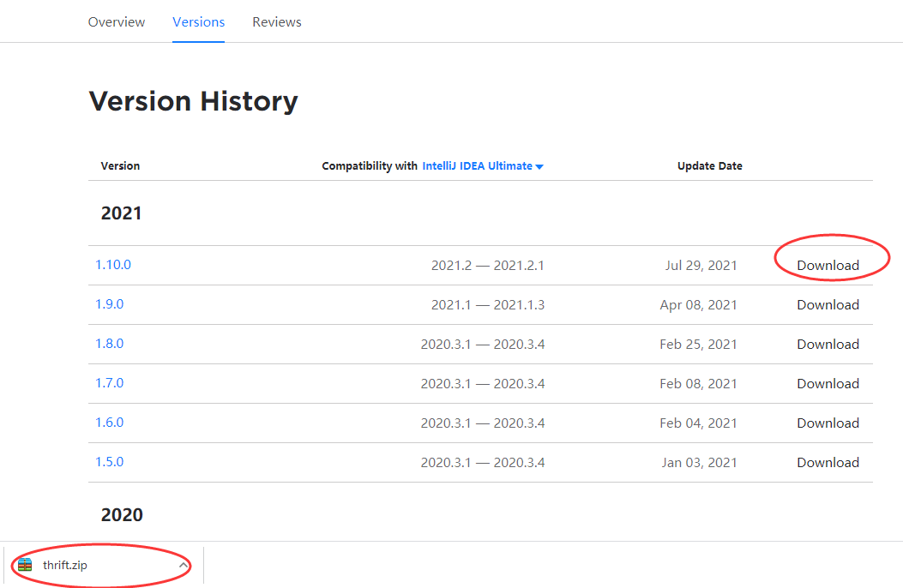Screen dimensions: 903x588
Task: Download version 1.8.0 of the plugin
Action: [828, 345]
